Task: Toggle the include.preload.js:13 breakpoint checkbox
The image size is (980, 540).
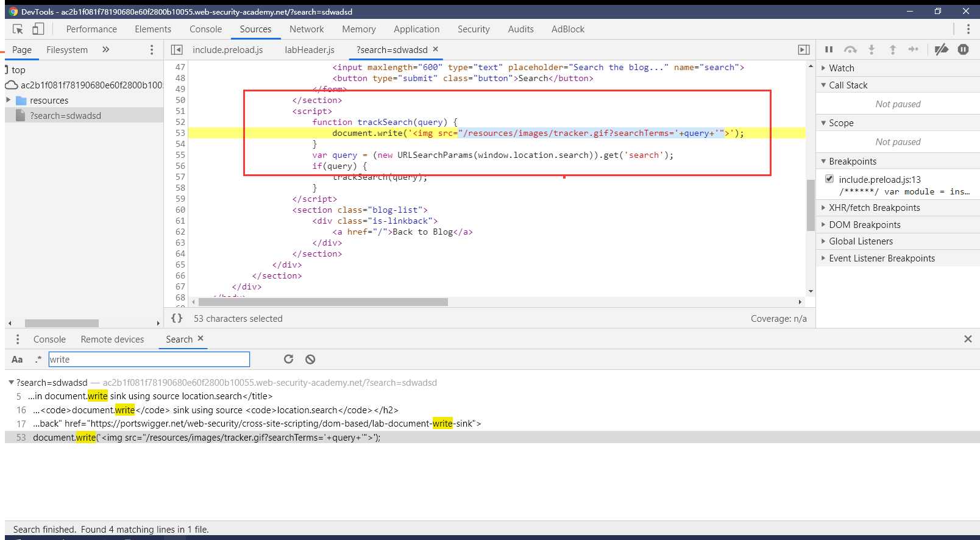Action: [x=829, y=179]
